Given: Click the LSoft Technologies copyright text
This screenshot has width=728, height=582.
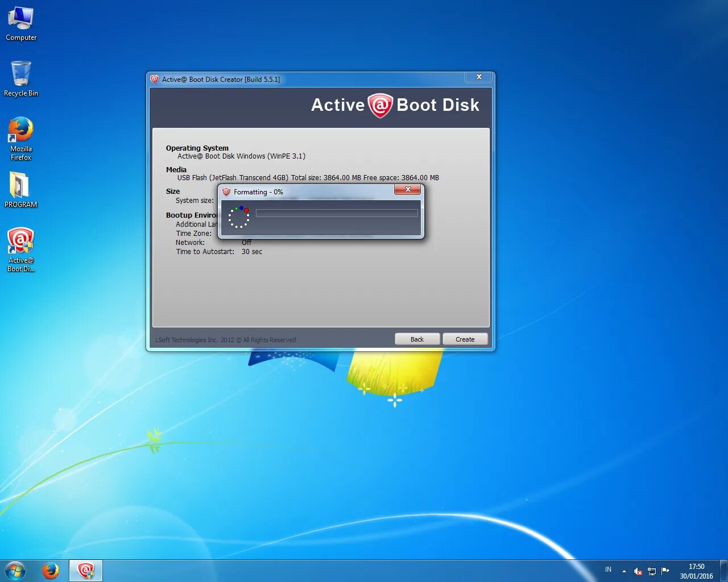Looking at the screenshot, I should click(226, 340).
